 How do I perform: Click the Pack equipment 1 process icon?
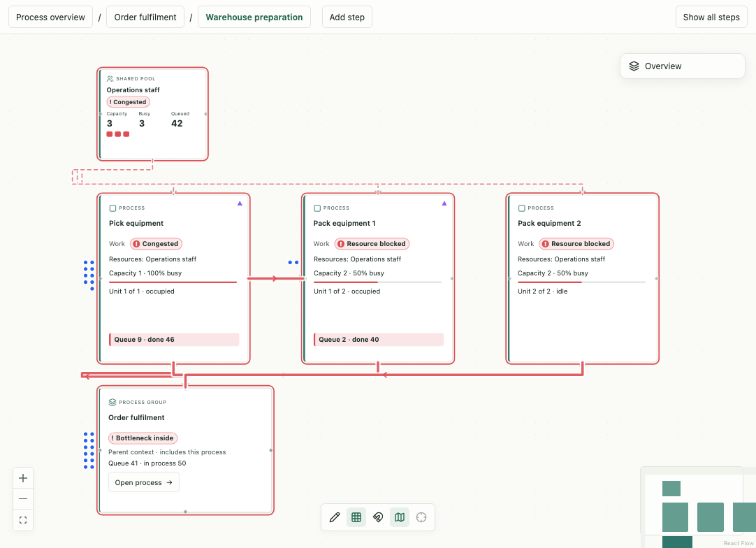point(317,208)
